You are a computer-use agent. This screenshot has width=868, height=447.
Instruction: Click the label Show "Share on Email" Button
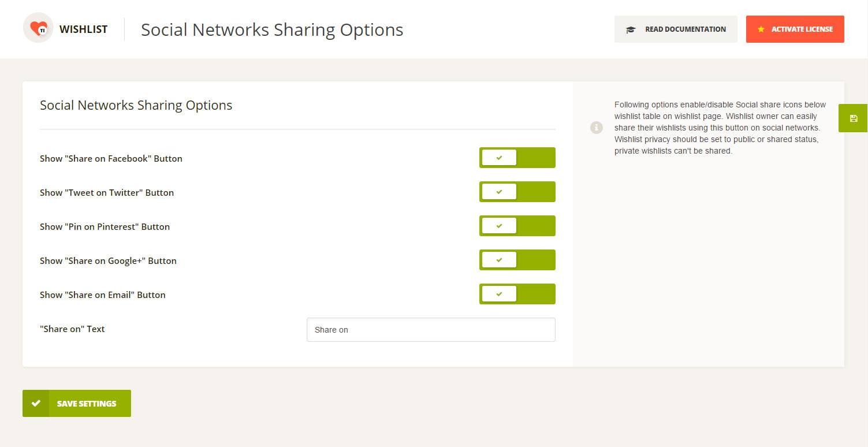pos(103,295)
